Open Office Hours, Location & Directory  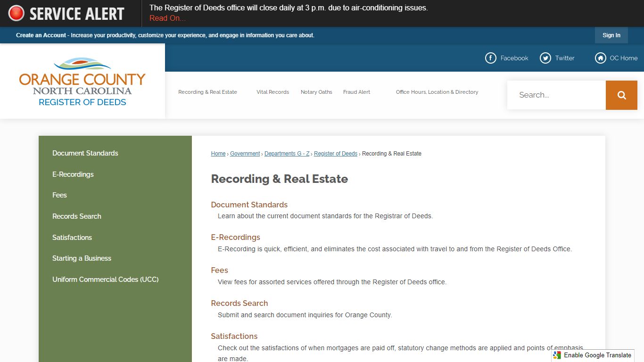tap(437, 92)
